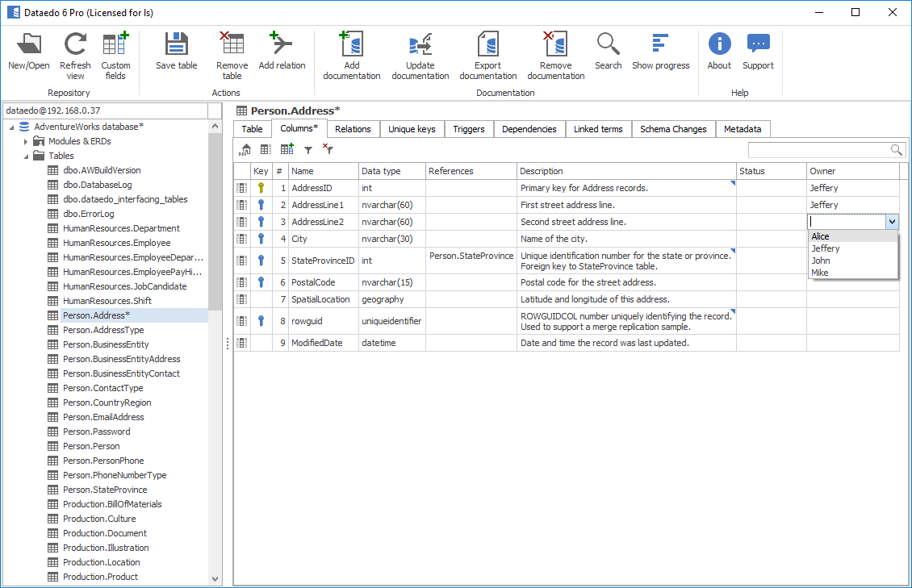Click the filter funnel icon in Columns toolbar
The height and width of the screenshot is (588, 912).
(307, 150)
